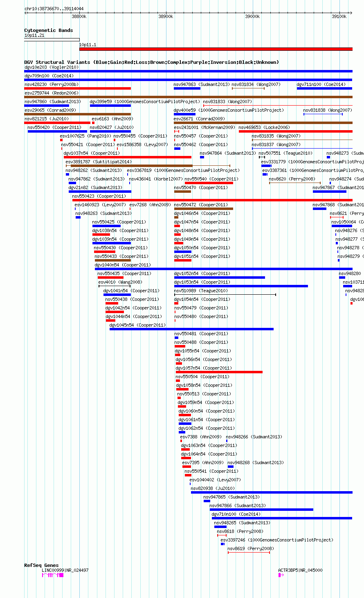Click the chr10:38736670..39114044 coordinate label
Image resolution: width=364 pixels, height=598 pixels.
[x=54, y=9]
